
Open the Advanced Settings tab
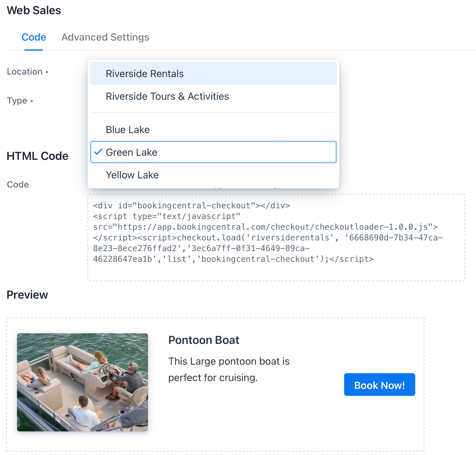coord(105,37)
